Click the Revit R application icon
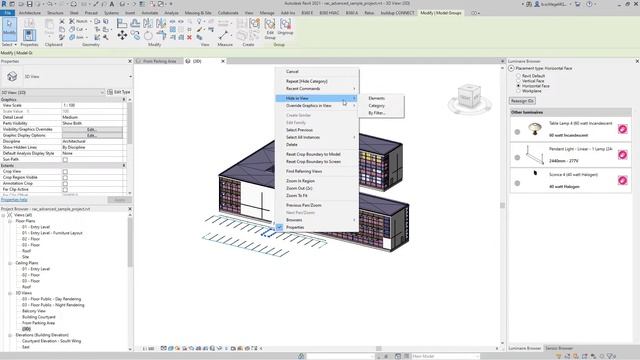This screenshot has width=640, height=360. pos(4,4)
